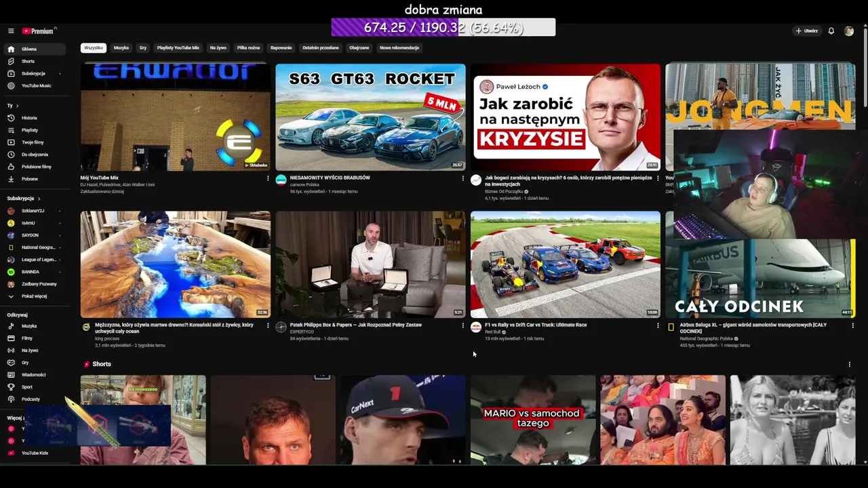The width and height of the screenshot is (868, 488).
Task: Open Sport under Odkrywaj
Action: [33, 387]
